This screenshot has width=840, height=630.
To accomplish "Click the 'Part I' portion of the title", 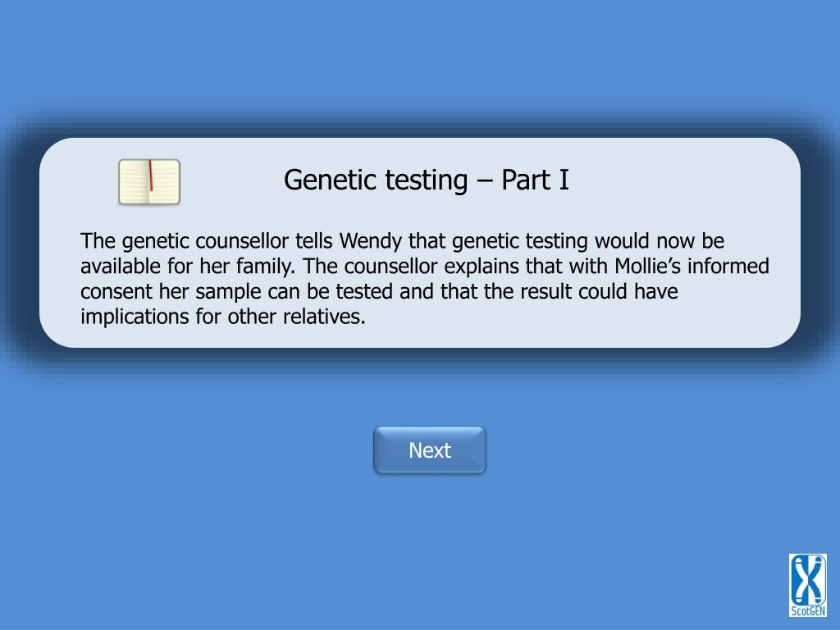I will coord(535,180).
